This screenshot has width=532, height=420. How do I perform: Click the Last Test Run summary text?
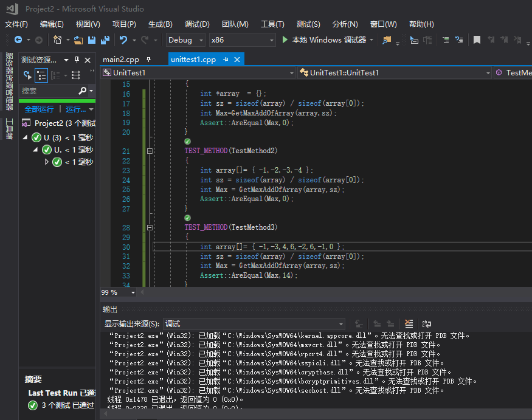tap(61, 393)
